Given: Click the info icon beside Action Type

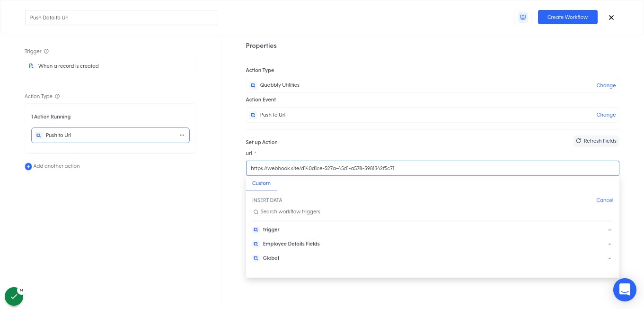Looking at the screenshot, I should [57, 96].
